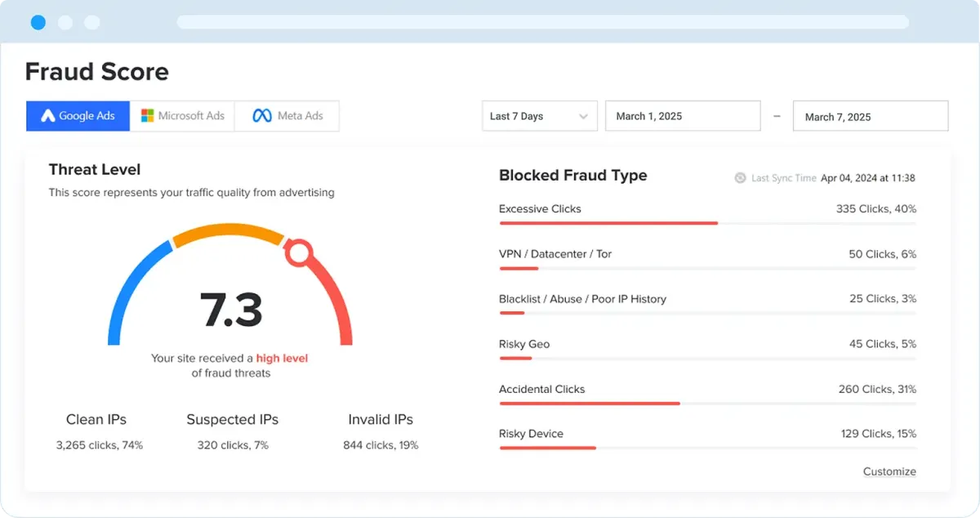
Task: Click the Apr 04, 2024 at 11:38 timestamp
Action: pos(867,178)
